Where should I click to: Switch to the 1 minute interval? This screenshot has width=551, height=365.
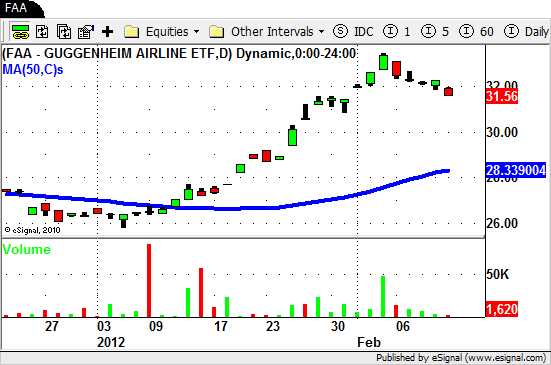pyautogui.click(x=396, y=32)
